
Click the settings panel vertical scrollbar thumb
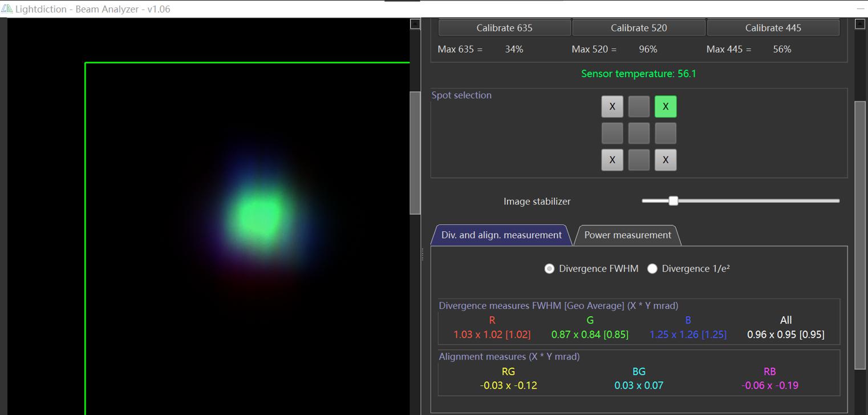860,235
